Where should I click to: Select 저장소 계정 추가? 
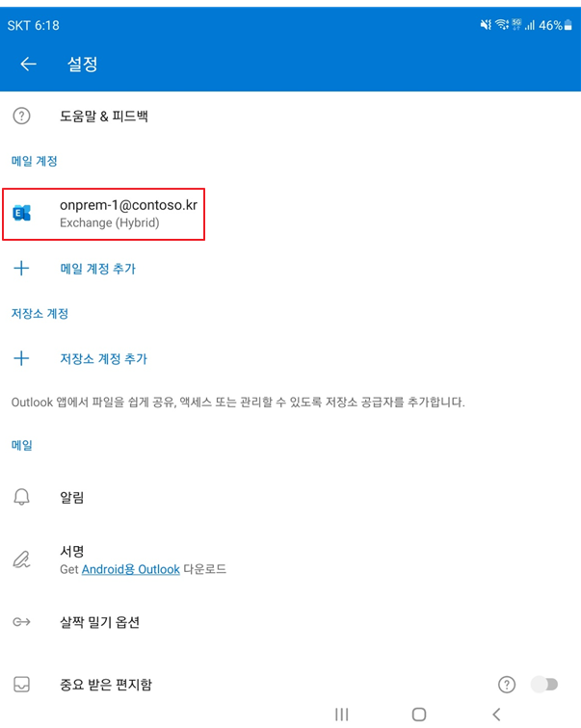click(103, 358)
